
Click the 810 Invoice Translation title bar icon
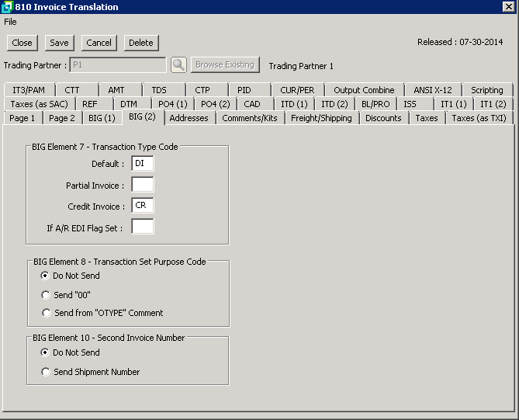point(7,7)
